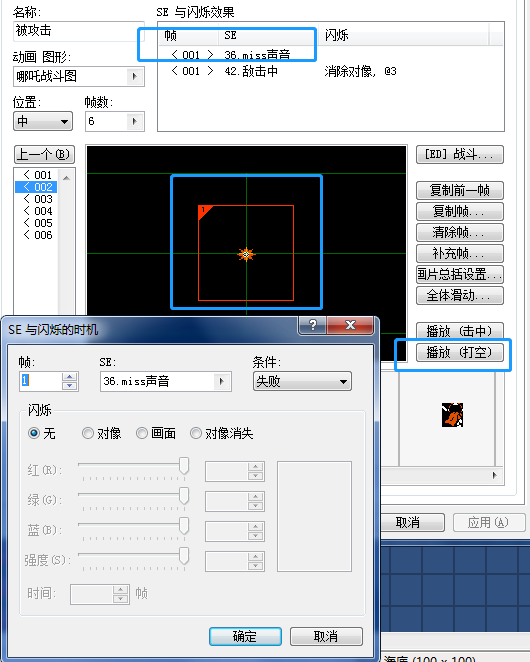Click the 播放 (打空) button
Viewport: 530px width, 662px height.
459,352
